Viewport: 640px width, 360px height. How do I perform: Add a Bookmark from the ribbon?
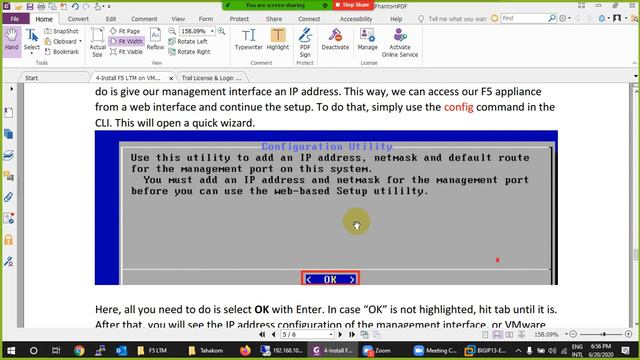coord(62,52)
